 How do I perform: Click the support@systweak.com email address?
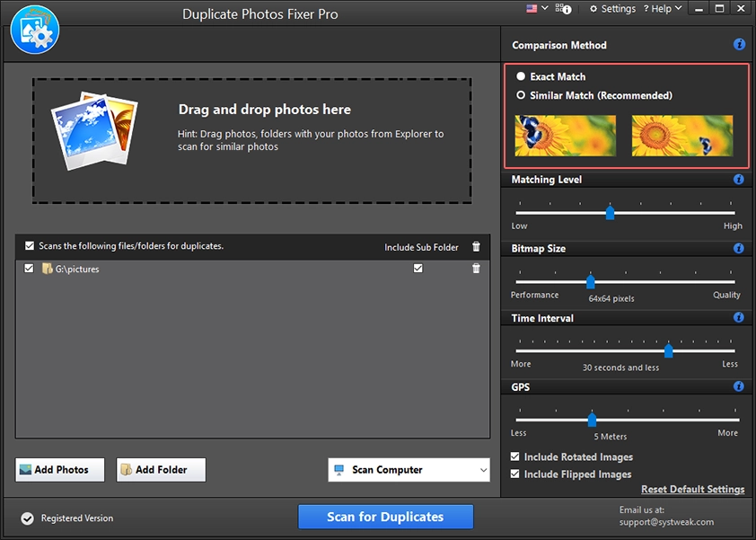click(x=666, y=522)
